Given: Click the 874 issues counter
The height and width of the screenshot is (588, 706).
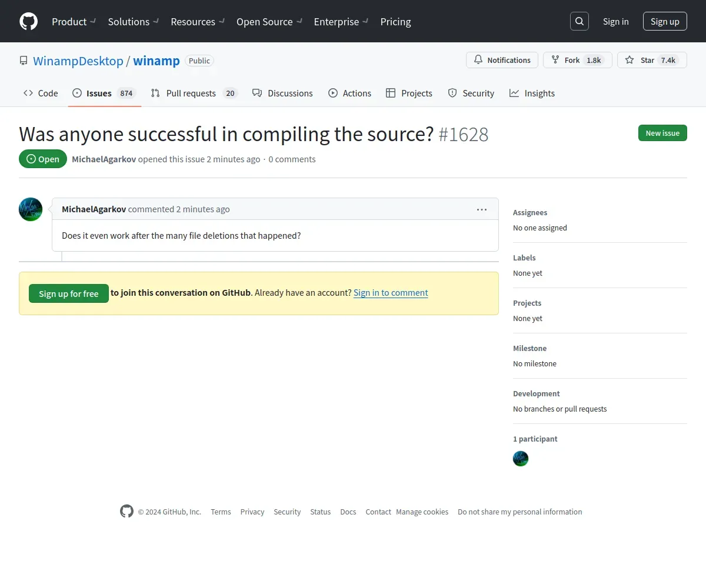Looking at the screenshot, I should pos(126,93).
